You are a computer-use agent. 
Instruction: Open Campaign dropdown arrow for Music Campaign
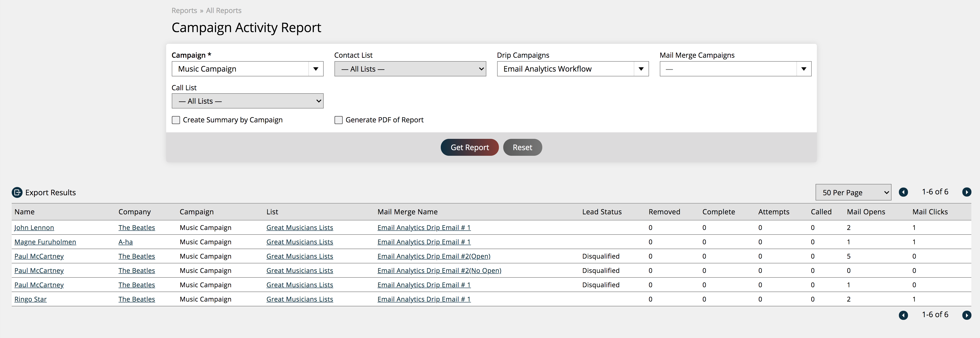pos(315,69)
